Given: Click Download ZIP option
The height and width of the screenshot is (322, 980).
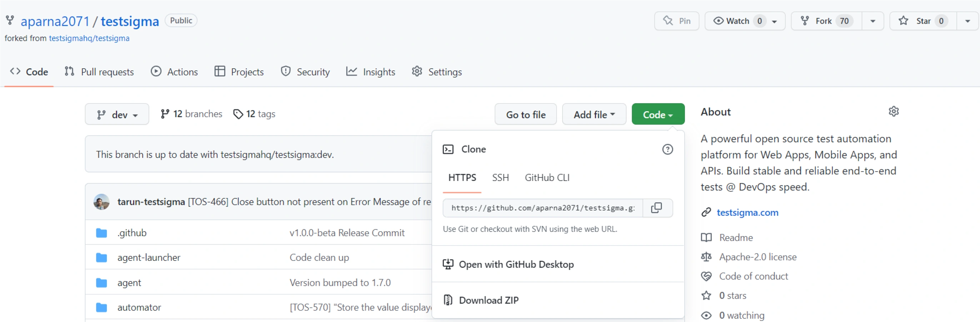Looking at the screenshot, I should [x=489, y=300].
